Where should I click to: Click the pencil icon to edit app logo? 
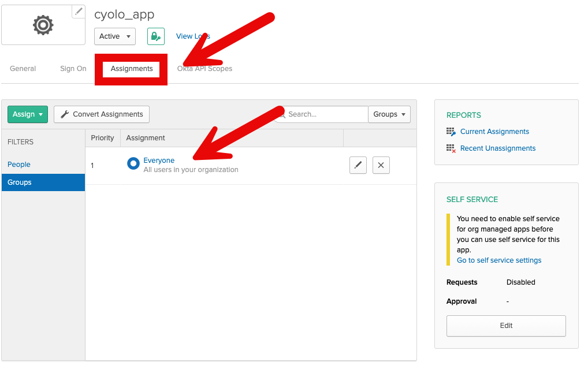tap(79, 11)
